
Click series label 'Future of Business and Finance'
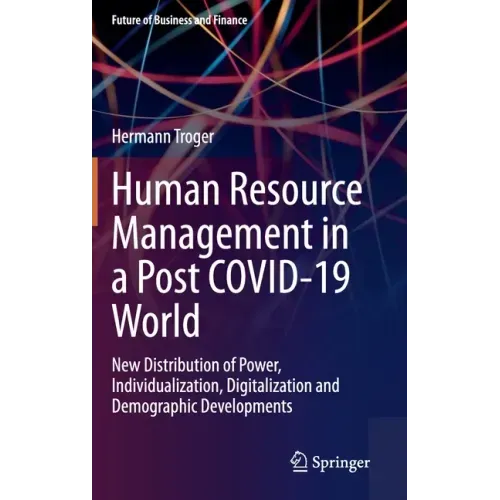[x=179, y=20]
